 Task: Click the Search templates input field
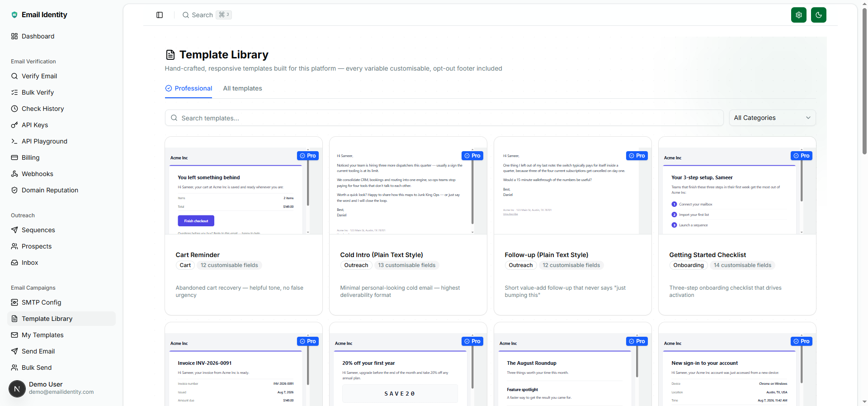coord(444,118)
